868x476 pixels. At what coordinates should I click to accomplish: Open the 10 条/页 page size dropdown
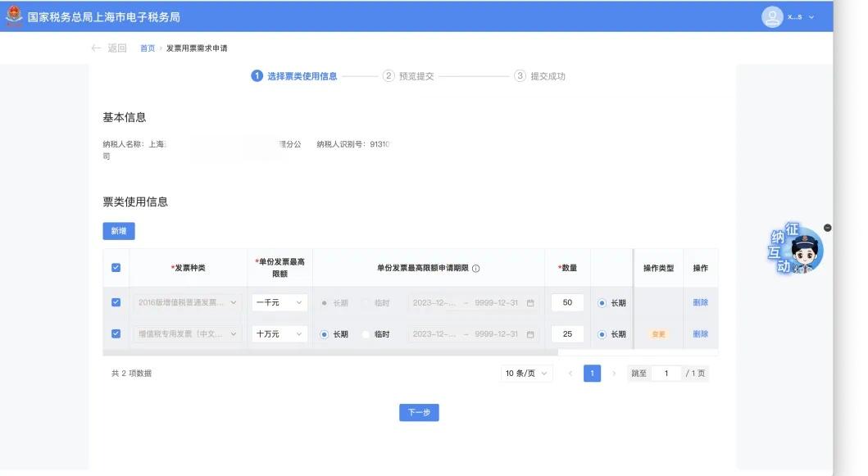[526, 374]
